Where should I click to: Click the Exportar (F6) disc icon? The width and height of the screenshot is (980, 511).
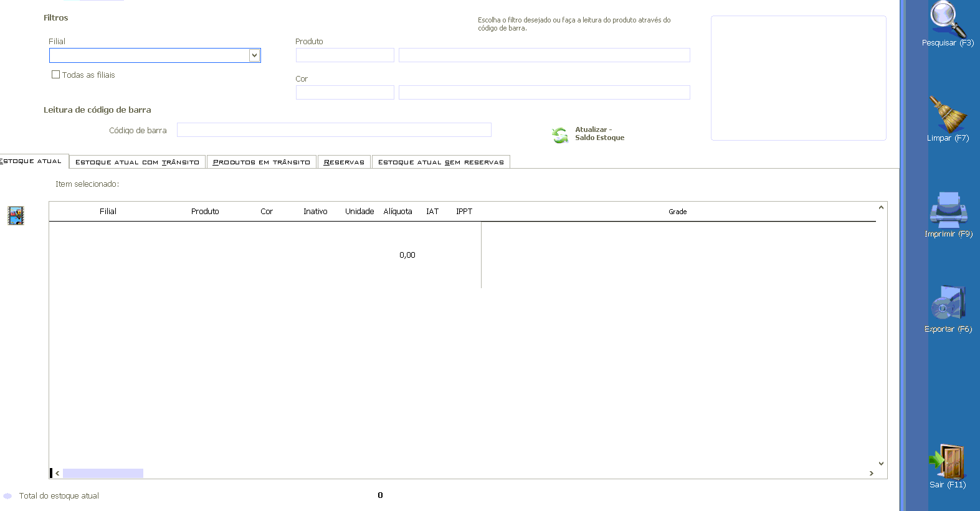click(948, 303)
